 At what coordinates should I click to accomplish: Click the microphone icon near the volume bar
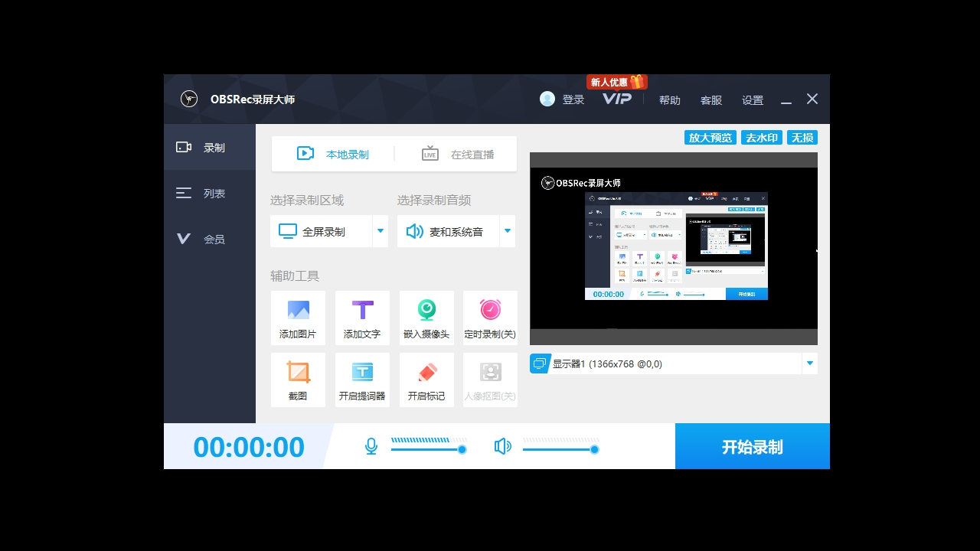point(371,445)
